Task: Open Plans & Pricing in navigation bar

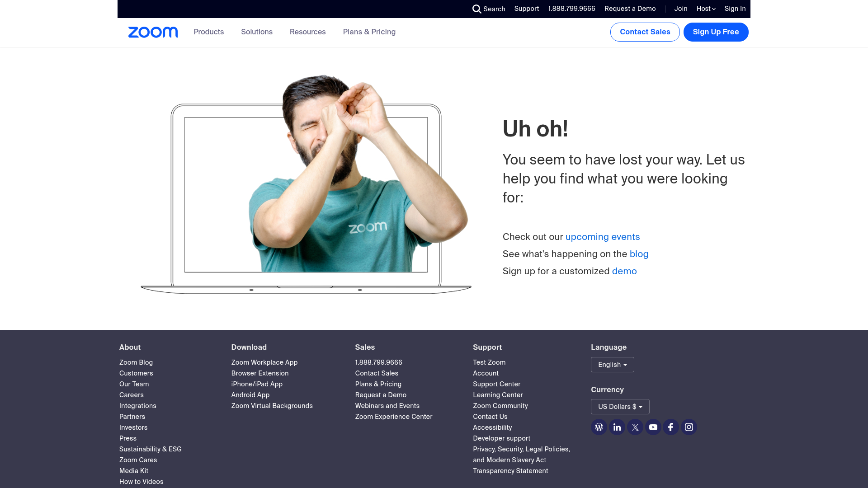Action: (x=369, y=32)
